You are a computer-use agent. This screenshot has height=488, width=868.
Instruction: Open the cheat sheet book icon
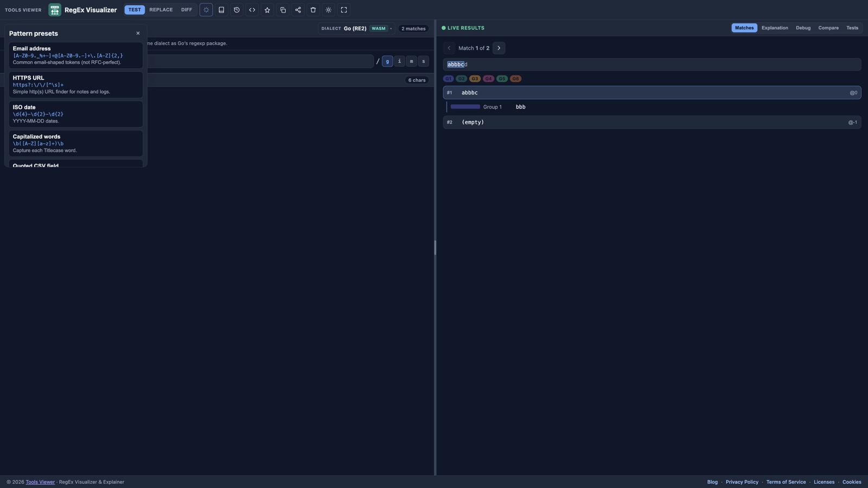[x=221, y=10]
